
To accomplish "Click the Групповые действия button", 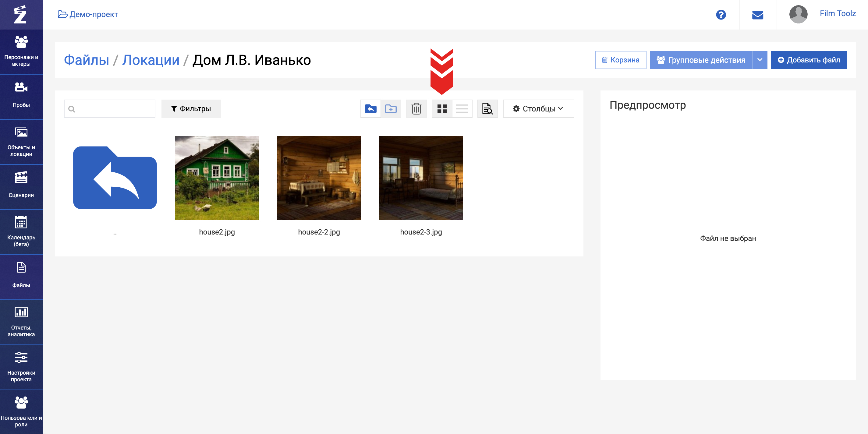I will coord(701,60).
